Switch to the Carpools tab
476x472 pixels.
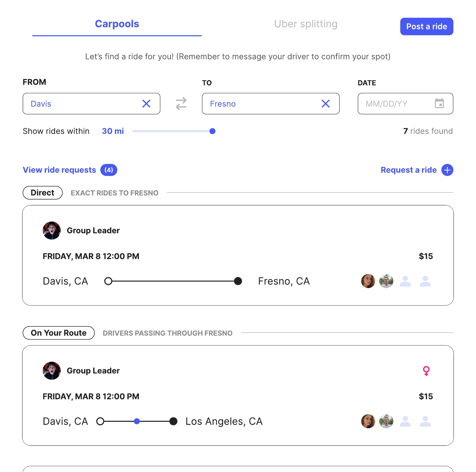tap(117, 24)
